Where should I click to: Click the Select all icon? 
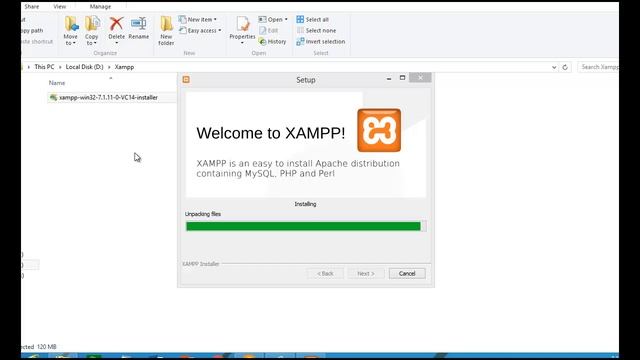pyautogui.click(x=300, y=19)
